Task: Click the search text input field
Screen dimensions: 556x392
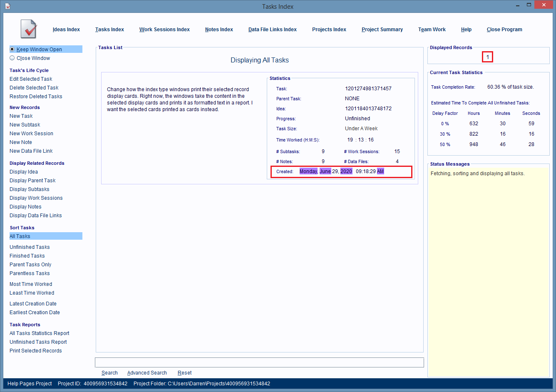Action: click(x=259, y=362)
